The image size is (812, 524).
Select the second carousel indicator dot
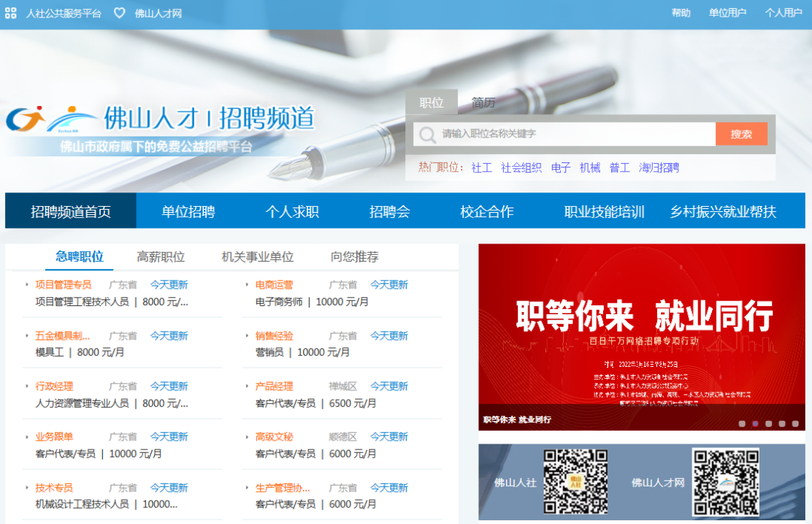(755, 423)
